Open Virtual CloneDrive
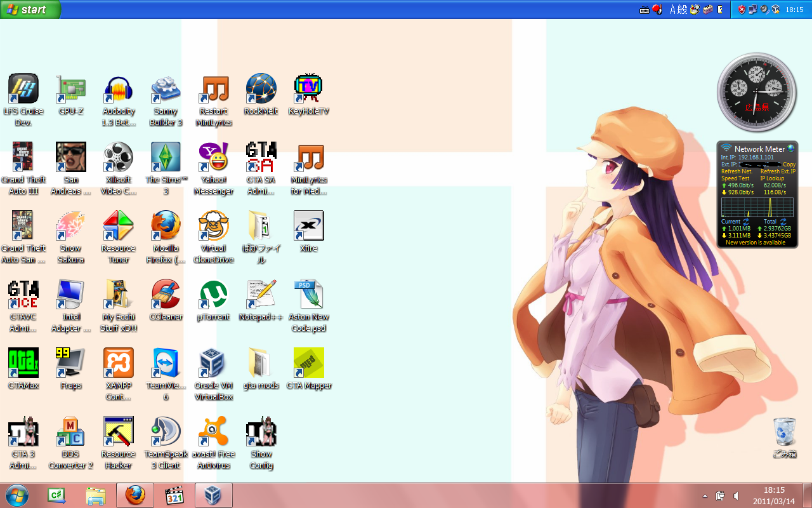This screenshot has width=812, height=508. (214, 237)
